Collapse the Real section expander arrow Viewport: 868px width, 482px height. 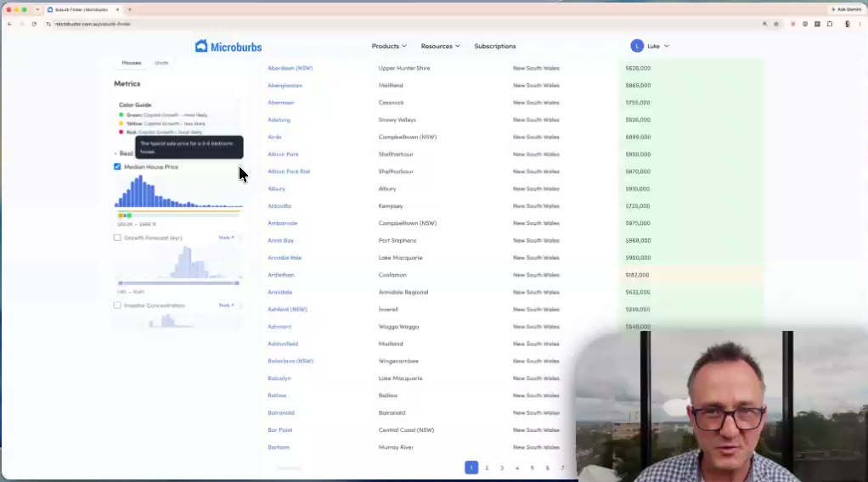coord(116,154)
